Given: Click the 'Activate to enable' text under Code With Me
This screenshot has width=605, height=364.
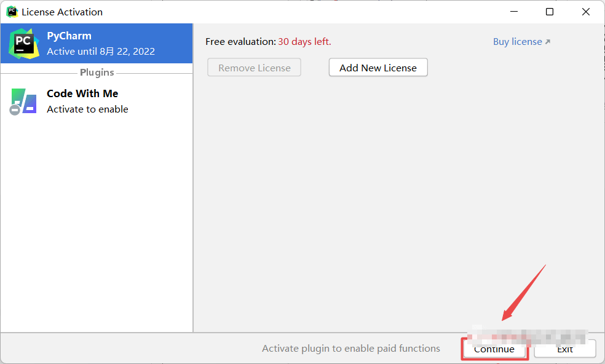Looking at the screenshot, I should 87,109.
